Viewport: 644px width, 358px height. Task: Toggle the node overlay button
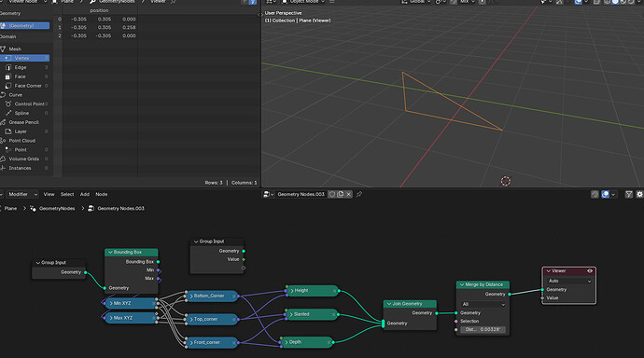tap(606, 194)
